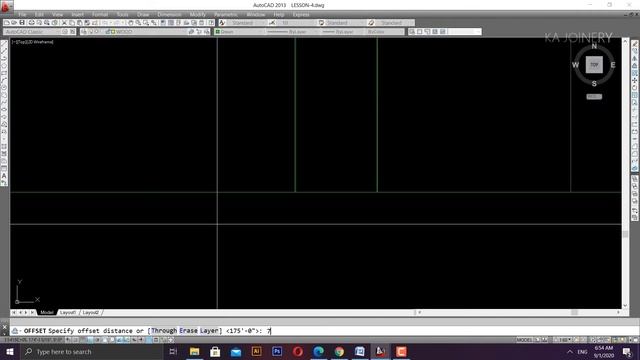Open Photoshop from the taskbar

point(277,351)
